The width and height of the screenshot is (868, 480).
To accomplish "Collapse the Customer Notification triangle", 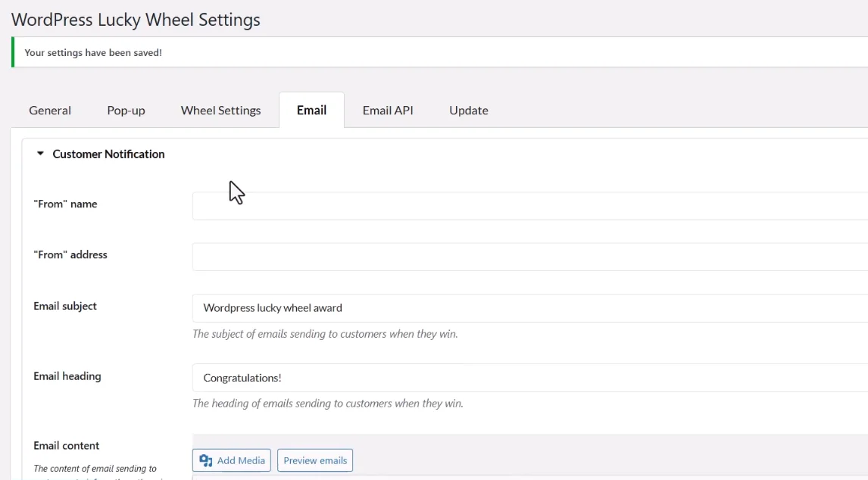I will coord(40,154).
